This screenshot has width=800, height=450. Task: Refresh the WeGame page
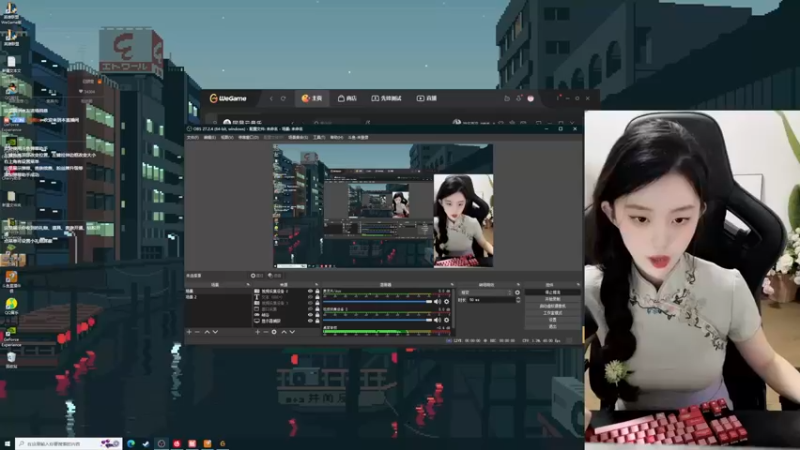coord(283,98)
